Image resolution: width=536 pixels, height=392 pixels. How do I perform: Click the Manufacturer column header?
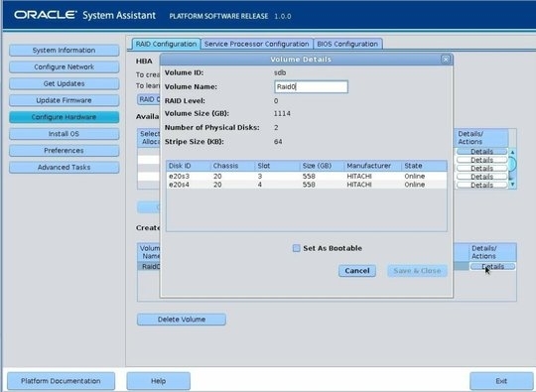pyautogui.click(x=373, y=166)
